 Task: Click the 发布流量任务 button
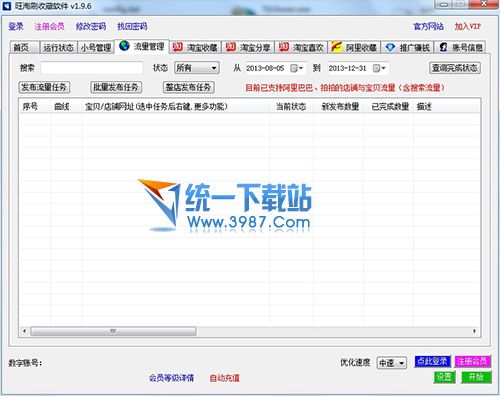[x=44, y=87]
